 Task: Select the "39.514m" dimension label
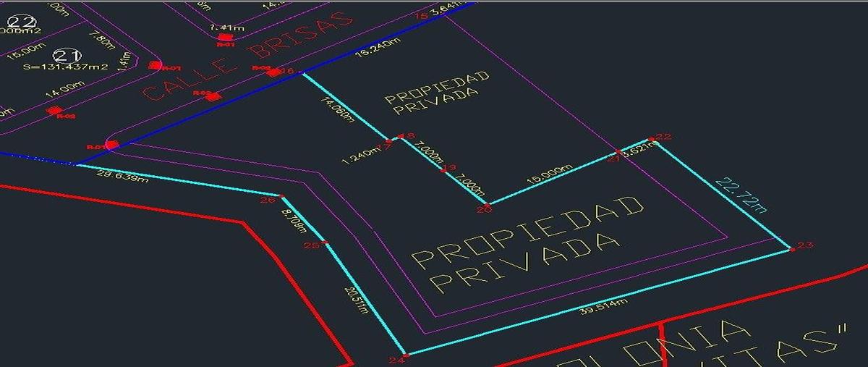pos(604,308)
